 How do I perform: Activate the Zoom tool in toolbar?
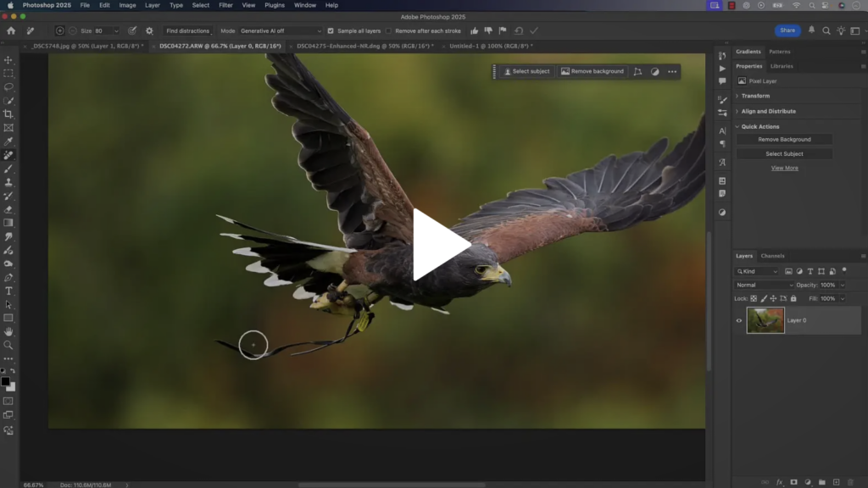coord(8,345)
